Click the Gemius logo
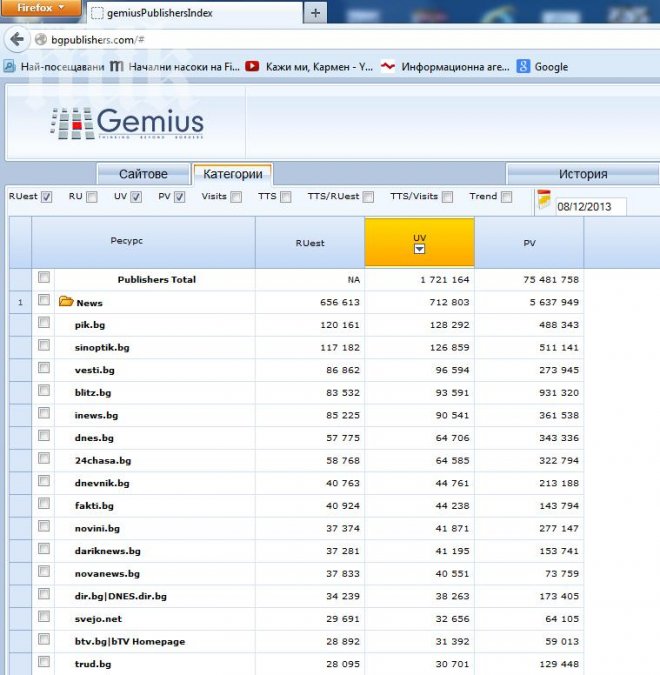This screenshot has height=675, width=660. click(127, 123)
